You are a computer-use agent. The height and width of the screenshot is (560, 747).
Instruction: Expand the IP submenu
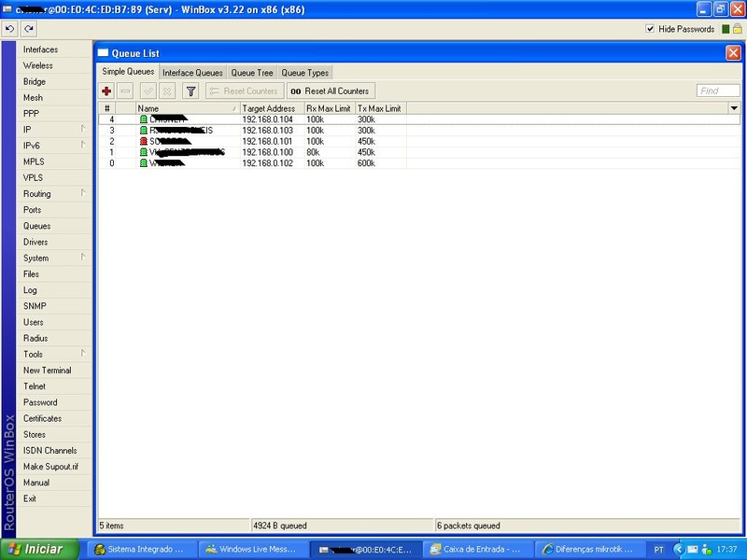click(83, 129)
